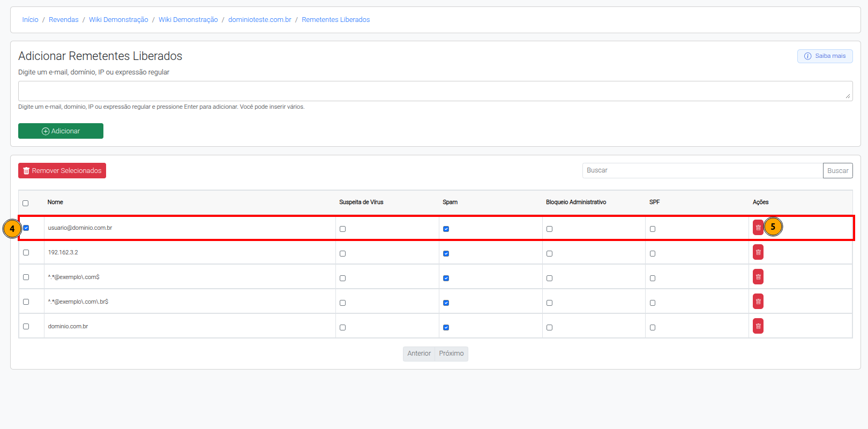
Task: Click the Saiba mais info button
Action: tap(825, 56)
